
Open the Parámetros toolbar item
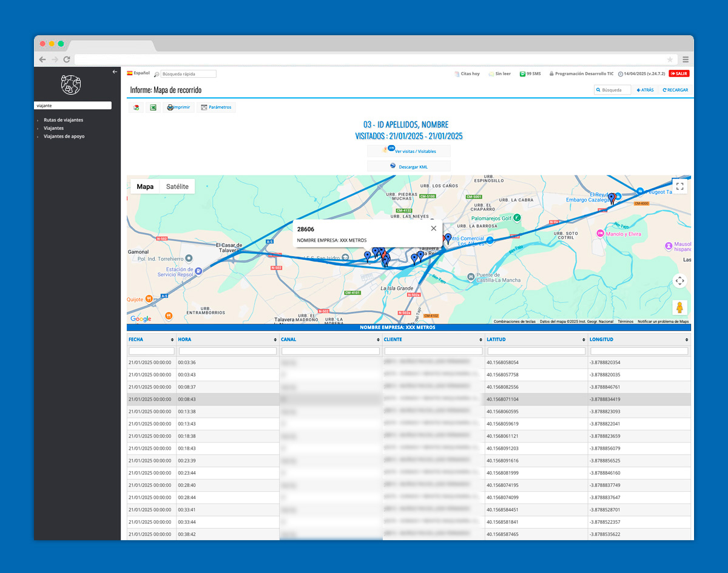(x=216, y=107)
